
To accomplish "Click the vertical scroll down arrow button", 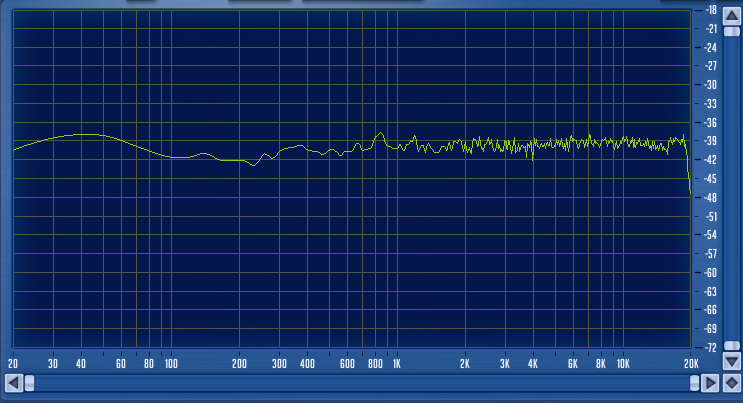I will click(732, 362).
